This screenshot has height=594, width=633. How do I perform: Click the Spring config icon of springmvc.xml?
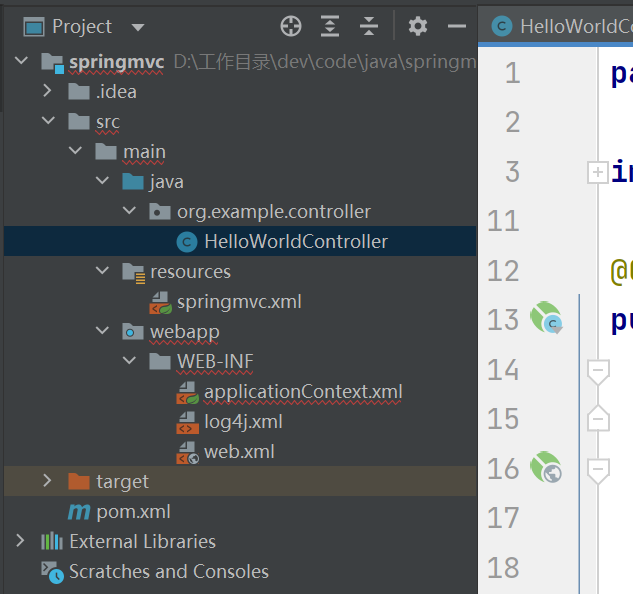tap(160, 303)
